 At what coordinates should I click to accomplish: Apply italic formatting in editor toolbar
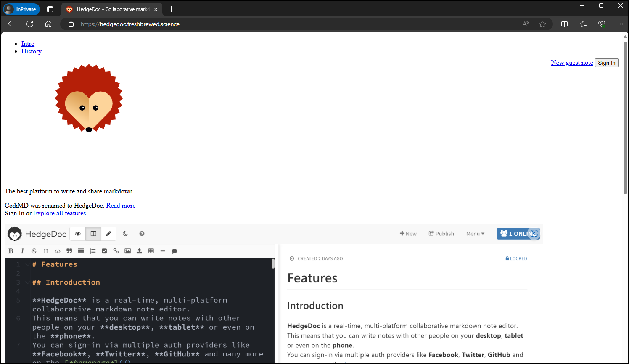[x=22, y=251]
